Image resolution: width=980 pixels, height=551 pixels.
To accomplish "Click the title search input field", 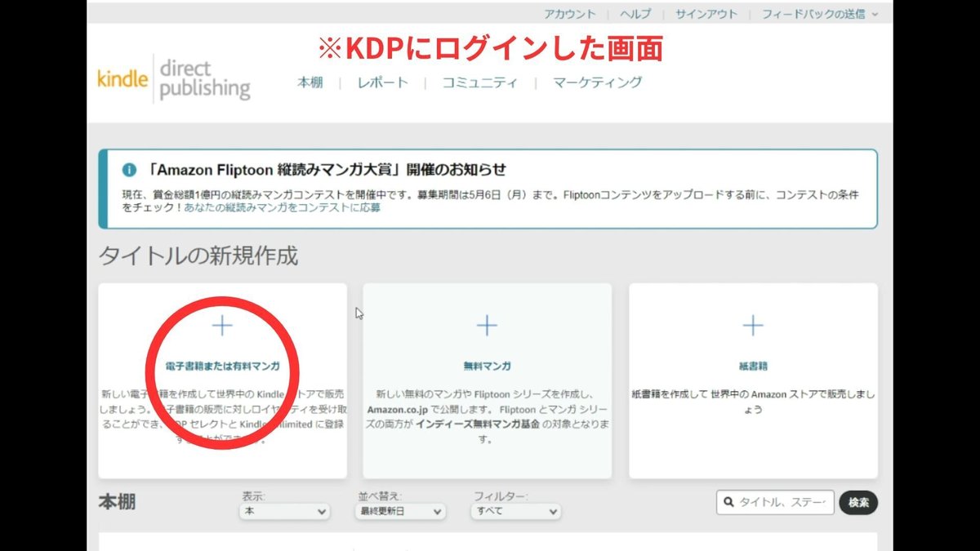I will click(x=775, y=503).
